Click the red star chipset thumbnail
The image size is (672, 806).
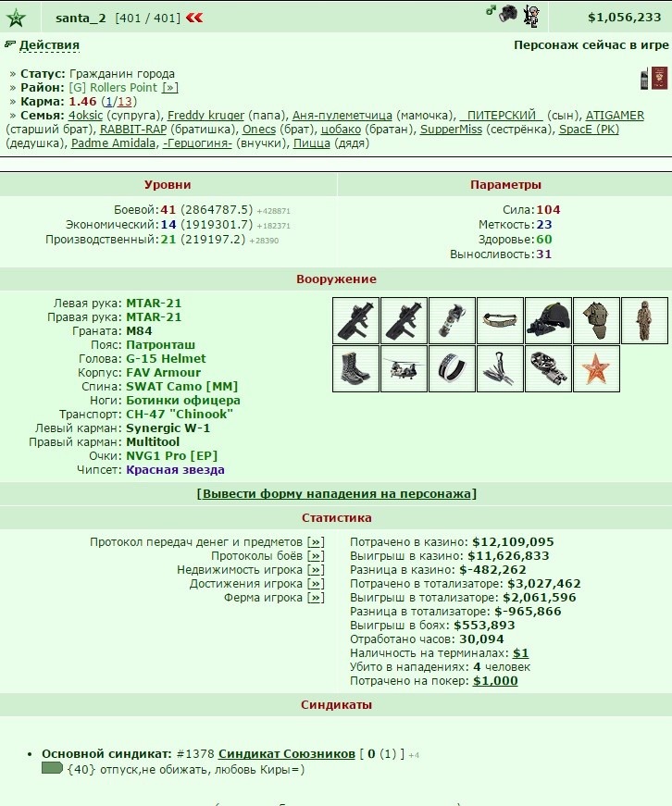pos(596,368)
